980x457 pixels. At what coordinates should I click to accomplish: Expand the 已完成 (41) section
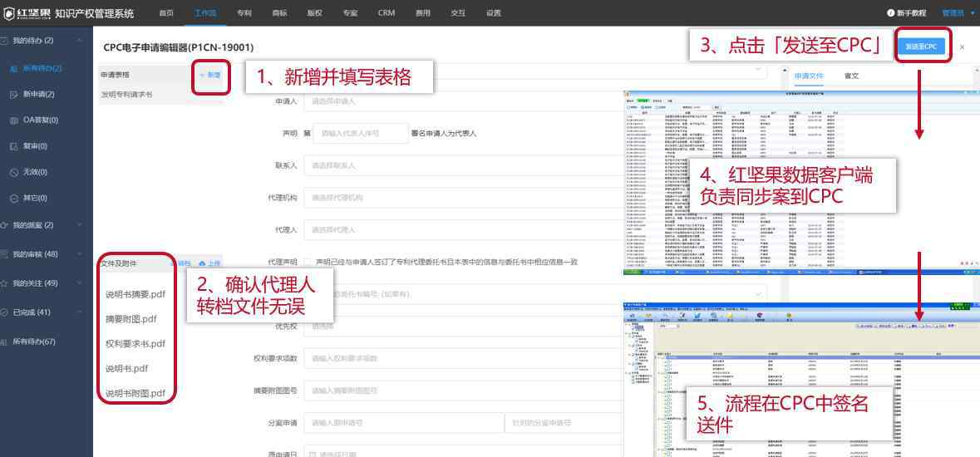79,312
